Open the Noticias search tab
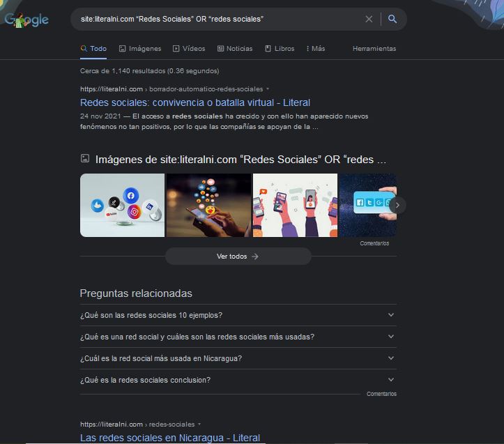The height and width of the screenshot is (444, 504). [x=235, y=49]
